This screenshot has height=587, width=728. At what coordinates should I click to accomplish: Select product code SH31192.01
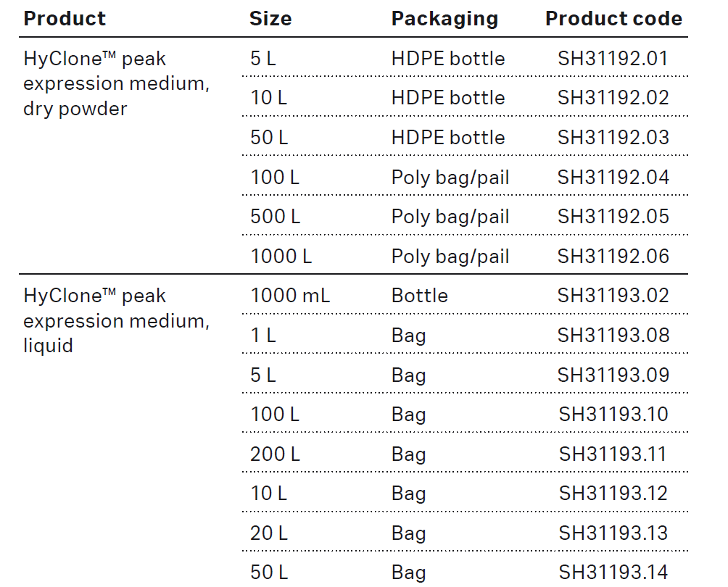click(x=613, y=59)
